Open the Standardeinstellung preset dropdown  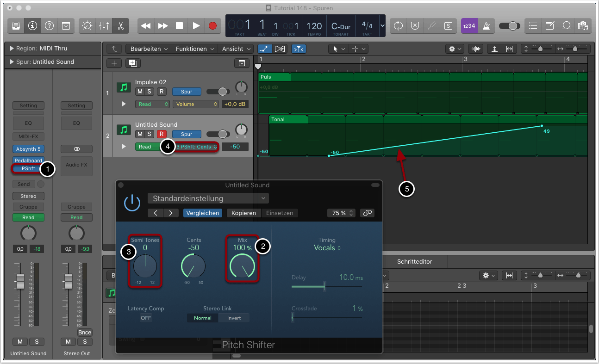208,198
